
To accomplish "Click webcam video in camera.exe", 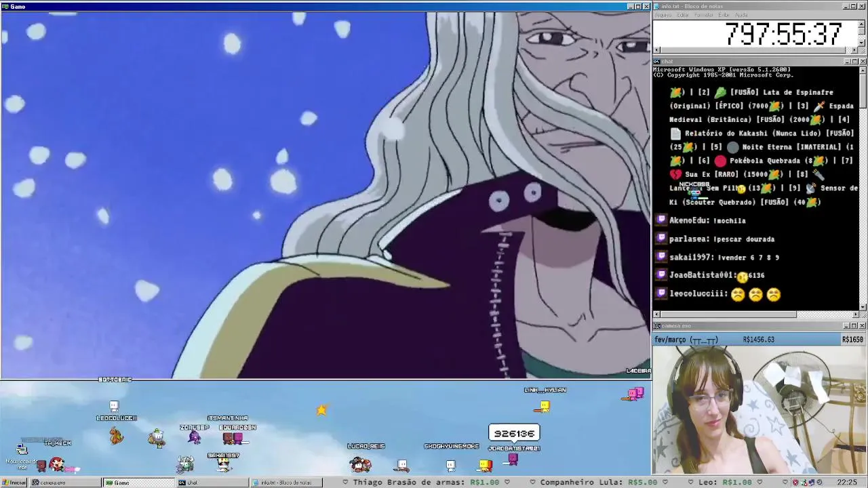I will (x=759, y=409).
